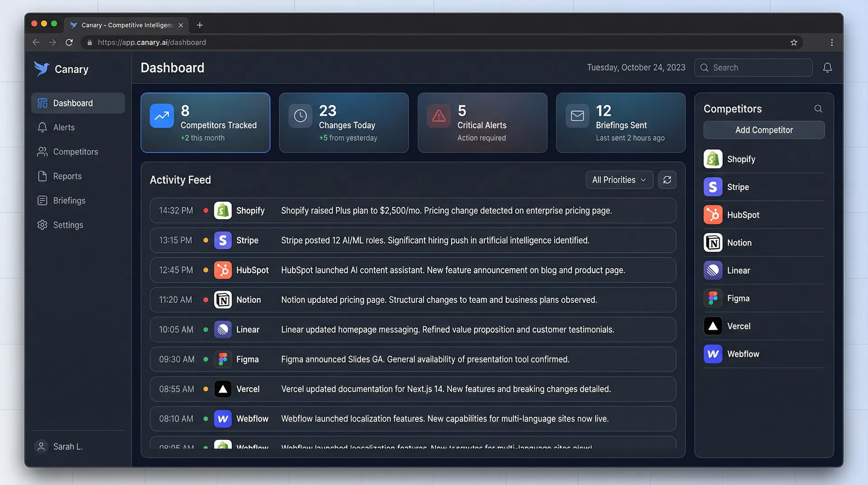The width and height of the screenshot is (868, 485).
Task: Open the All Priorities filter dropdown
Action: pyautogui.click(x=619, y=180)
